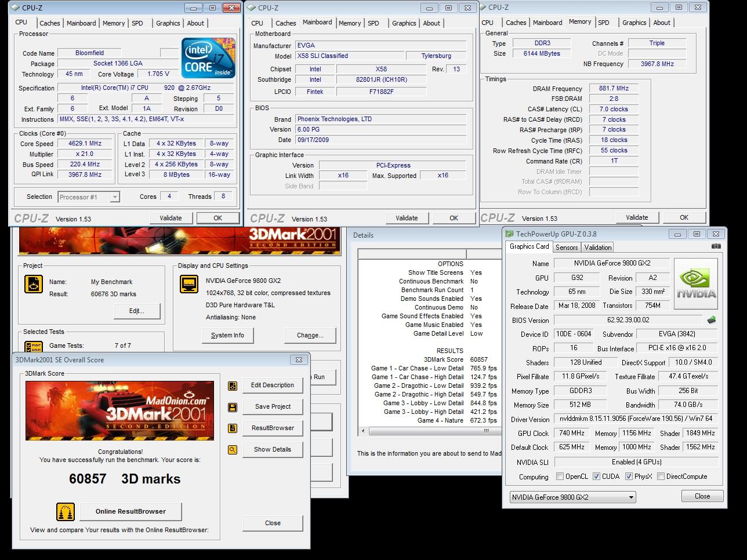Open SPD tab in first CPU-Z window
This screenshot has width=747, height=560.
(137, 23)
